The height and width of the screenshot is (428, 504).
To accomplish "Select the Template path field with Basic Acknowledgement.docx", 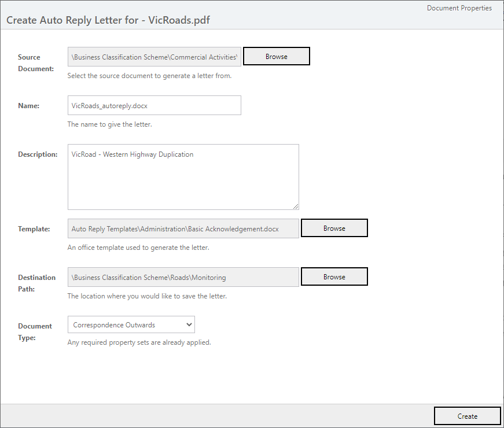I will coord(183,228).
